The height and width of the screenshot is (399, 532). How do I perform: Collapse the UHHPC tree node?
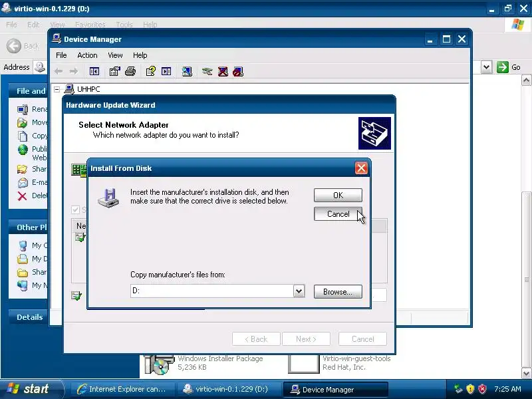[57, 89]
